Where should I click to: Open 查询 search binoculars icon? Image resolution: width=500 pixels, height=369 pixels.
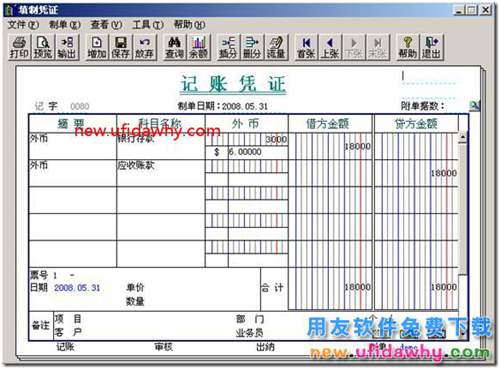click(x=174, y=47)
